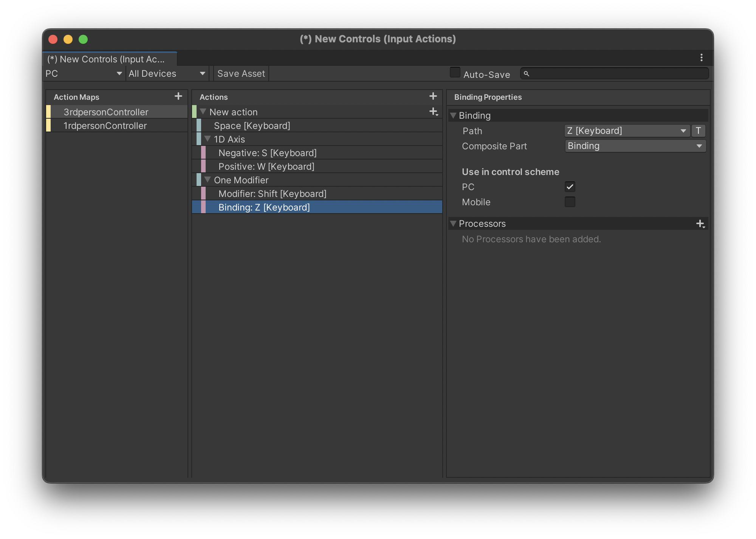
Task: Enable the Auto-Save checkbox
Action: coord(455,73)
